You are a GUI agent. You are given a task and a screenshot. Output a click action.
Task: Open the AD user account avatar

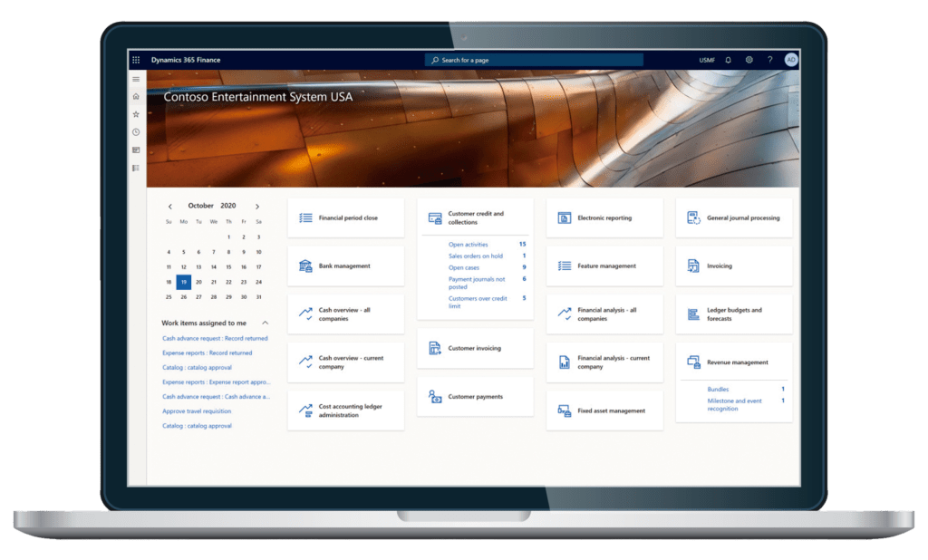tap(790, 60)
